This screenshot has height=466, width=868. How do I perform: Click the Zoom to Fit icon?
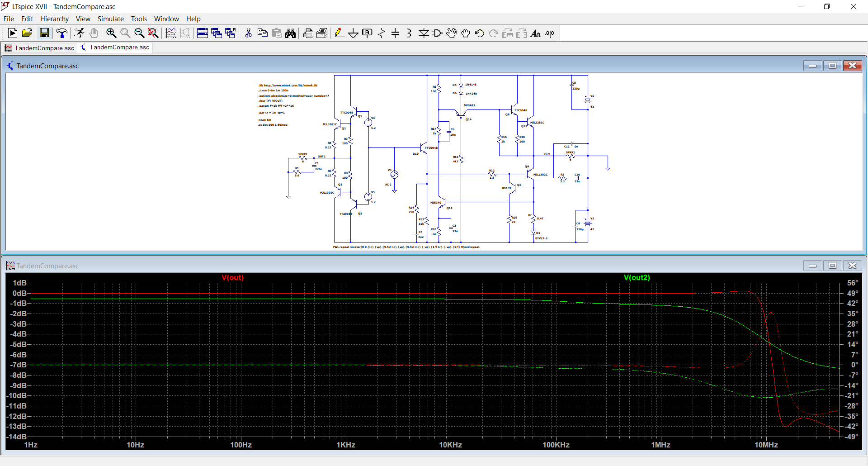tap(153, 33)
